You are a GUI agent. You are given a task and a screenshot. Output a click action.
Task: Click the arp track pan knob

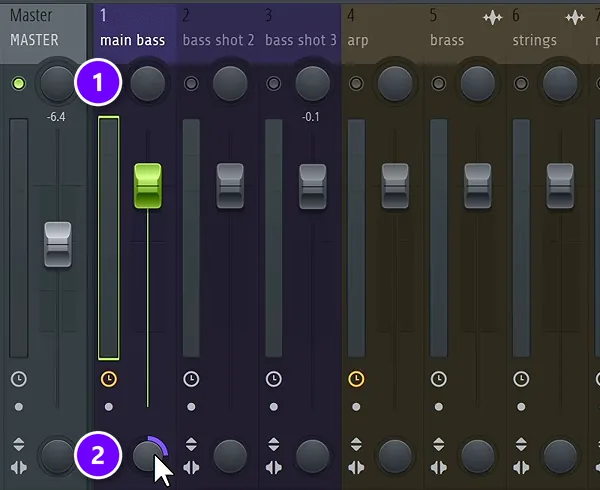[395, 83]
